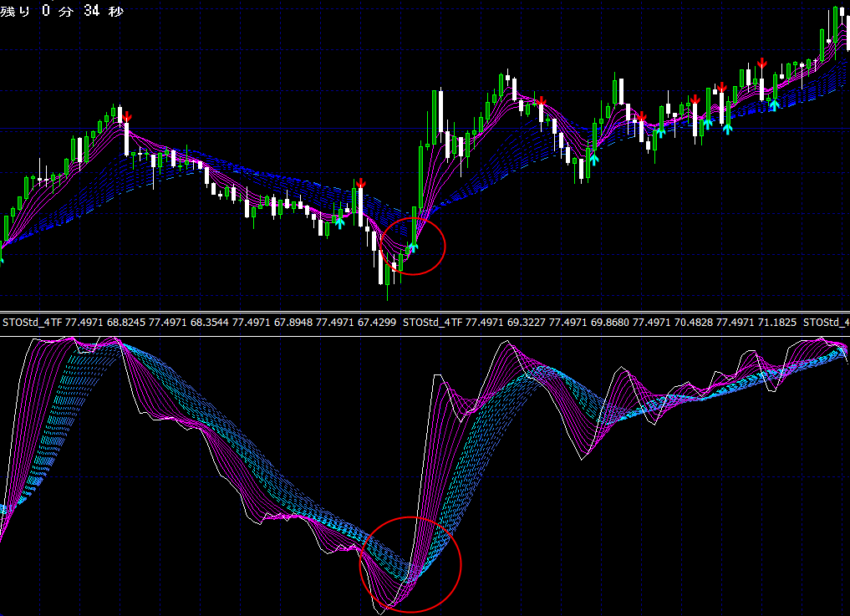The height and width of the screenshot is (616, 850).
Task: Click the indicator value 67.4299
Action: tap(377, 322)
